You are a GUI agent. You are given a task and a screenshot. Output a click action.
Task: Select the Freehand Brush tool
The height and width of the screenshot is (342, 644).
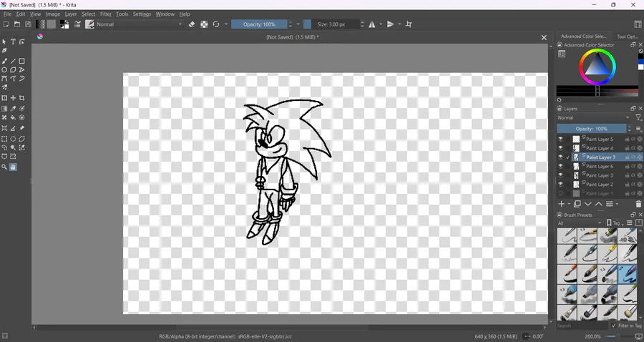pyautogui.click(x=4, y=61)
